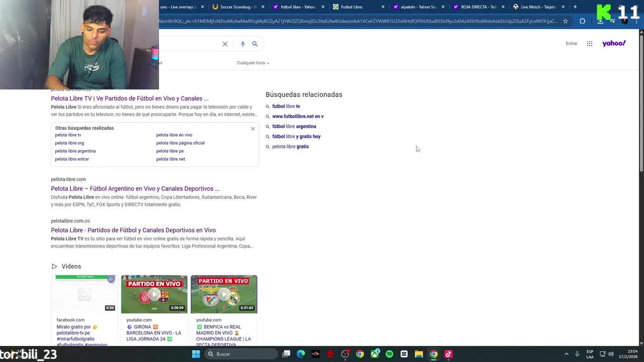
Task: Search suggestion 'pelota libre org'
Action: point(69,143)
